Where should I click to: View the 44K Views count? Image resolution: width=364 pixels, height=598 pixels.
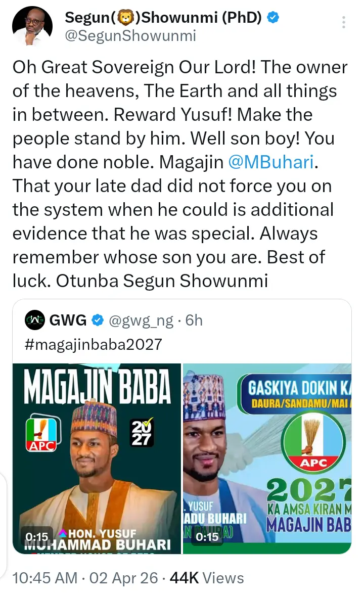click(207, 578)
